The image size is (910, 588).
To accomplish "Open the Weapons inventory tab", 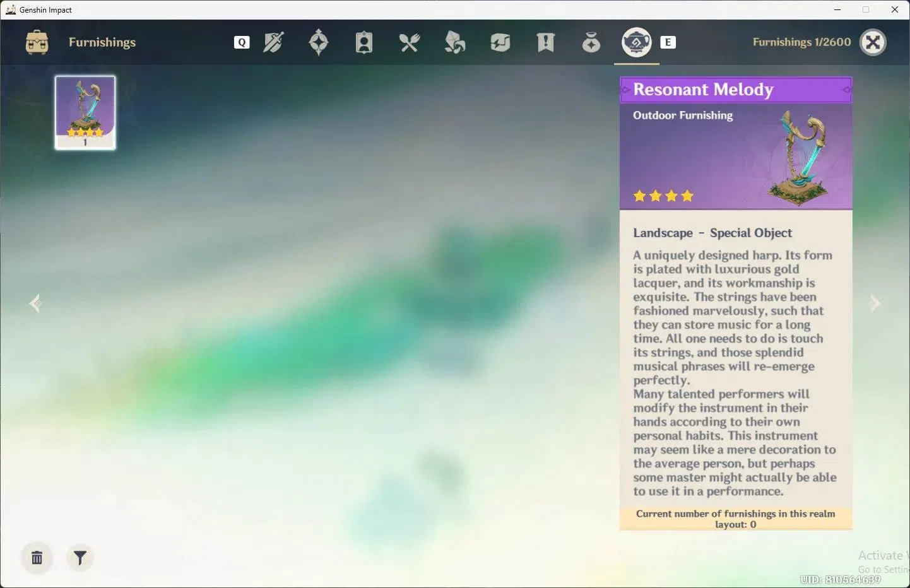I will pyautogui.click(x=273, y=42).
